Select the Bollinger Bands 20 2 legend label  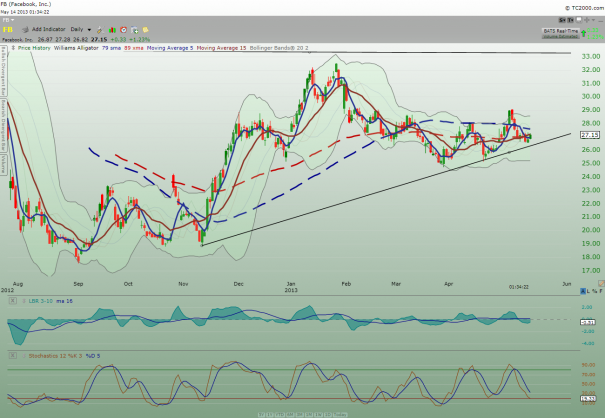click(x=279, y=48)
